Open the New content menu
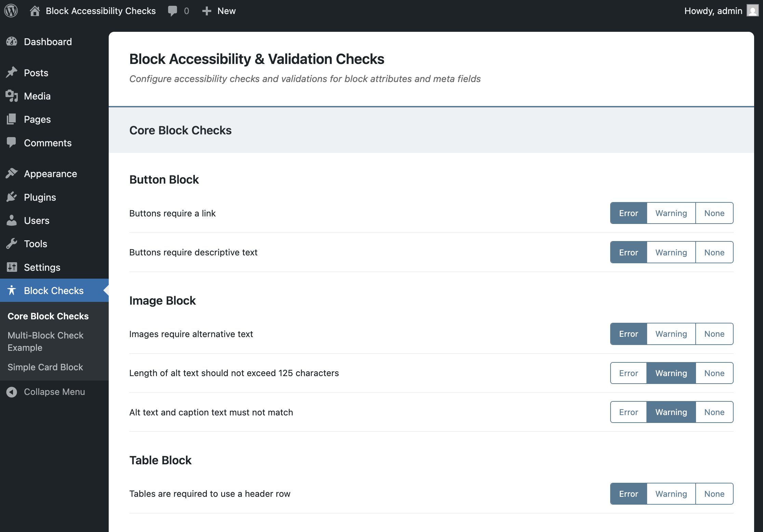 (219, 11)
